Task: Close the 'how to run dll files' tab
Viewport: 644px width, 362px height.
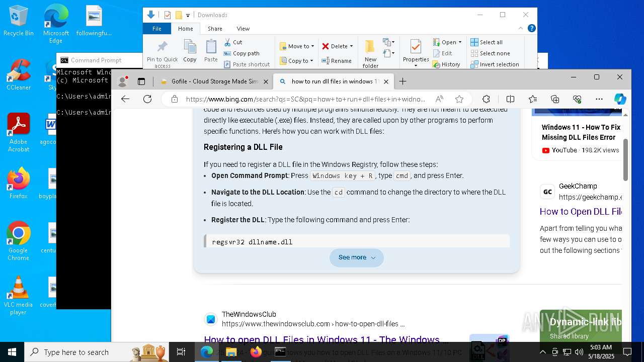Action: (386, 81)
